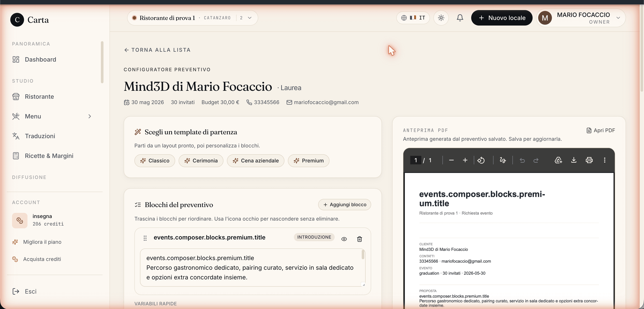644x309 pixels.
Task: Open notifications bell
Action: coord(460,18)
